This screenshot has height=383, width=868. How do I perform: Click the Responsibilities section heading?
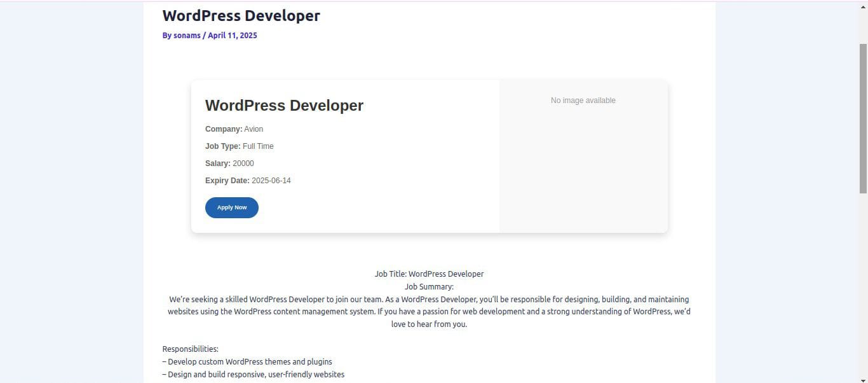tap(190, 349)
